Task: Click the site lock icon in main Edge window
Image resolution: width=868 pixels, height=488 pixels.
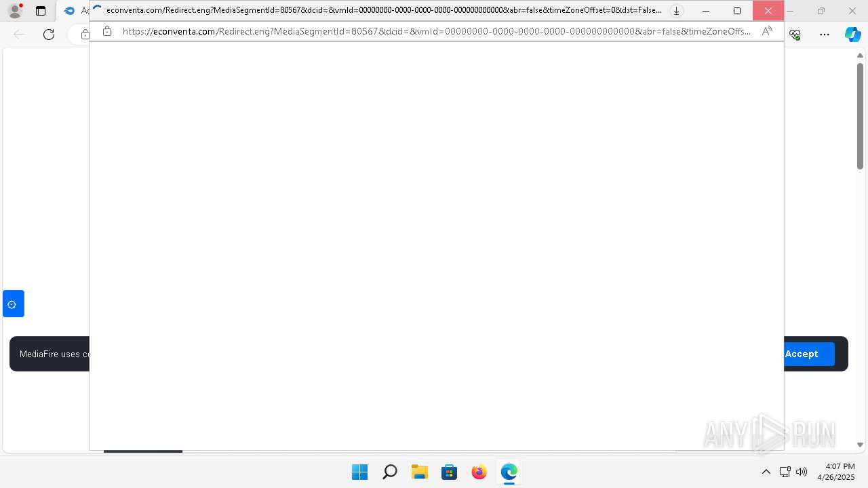Action: point(84,35)
